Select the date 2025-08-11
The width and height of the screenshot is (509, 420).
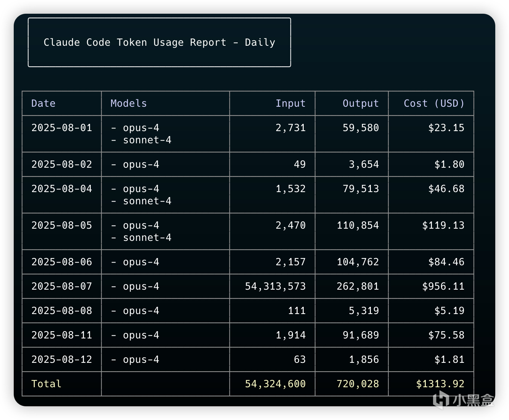[x=62, y=335]
